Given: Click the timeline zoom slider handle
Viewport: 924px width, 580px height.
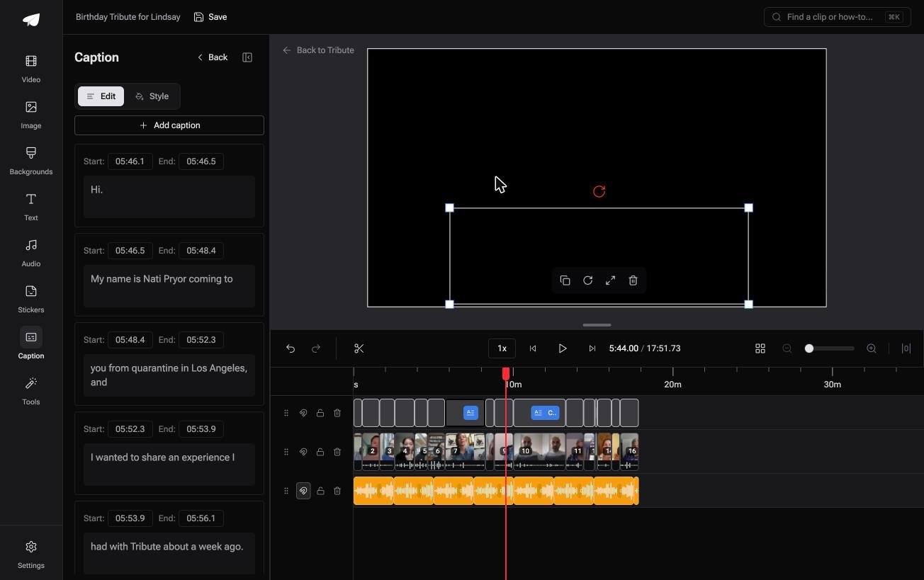Looking at the screenshot, I should coord(809,348).
